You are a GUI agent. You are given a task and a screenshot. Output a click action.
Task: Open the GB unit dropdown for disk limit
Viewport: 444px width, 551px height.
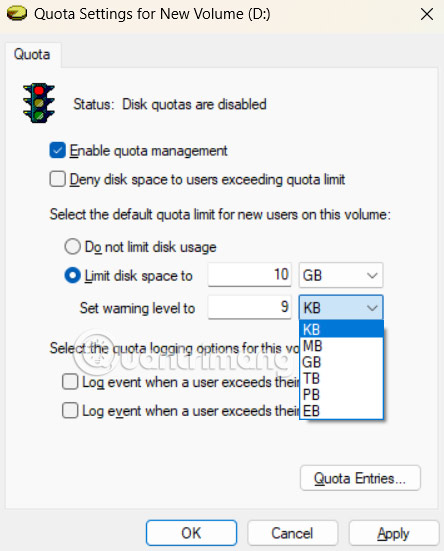(x=341, y=275)
